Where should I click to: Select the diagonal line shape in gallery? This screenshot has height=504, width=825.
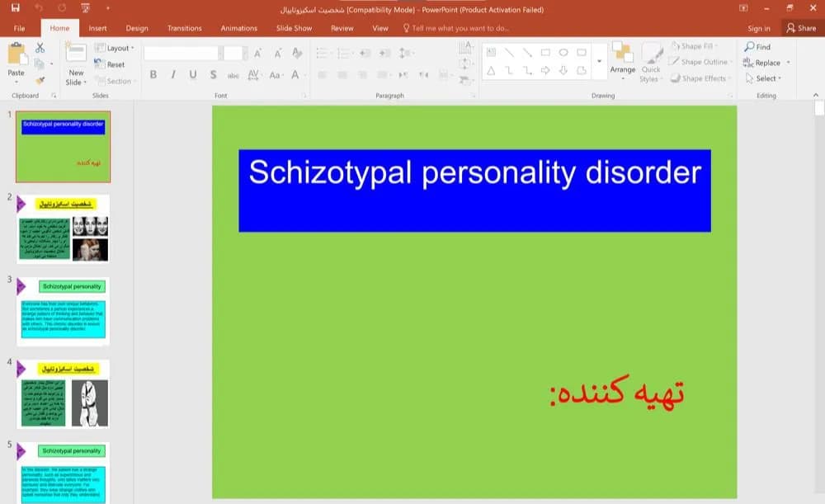[509, 52]
